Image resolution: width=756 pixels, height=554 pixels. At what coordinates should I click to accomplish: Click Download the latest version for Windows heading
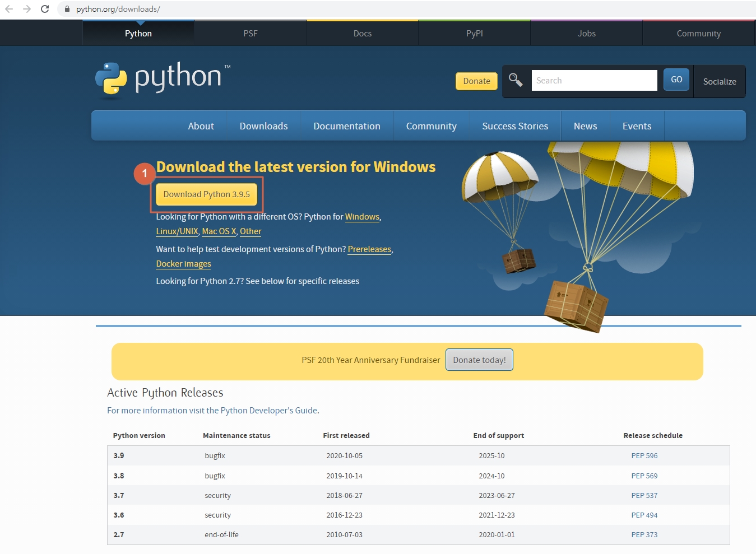[296, 167]
